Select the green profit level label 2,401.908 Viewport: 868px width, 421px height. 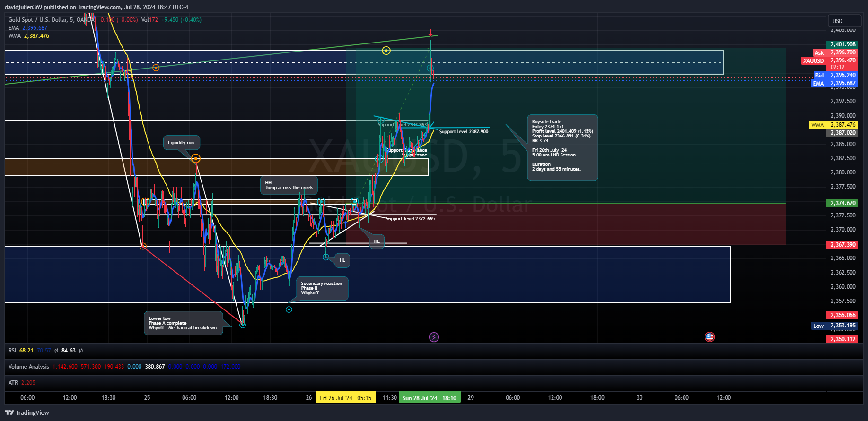(x=843, y=44)
